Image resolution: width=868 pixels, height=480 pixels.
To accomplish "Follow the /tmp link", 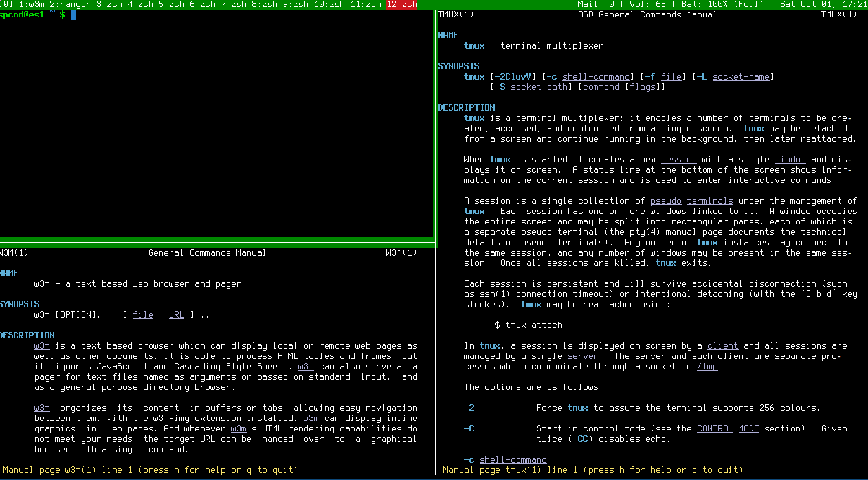I will click(x=707, y=367).
